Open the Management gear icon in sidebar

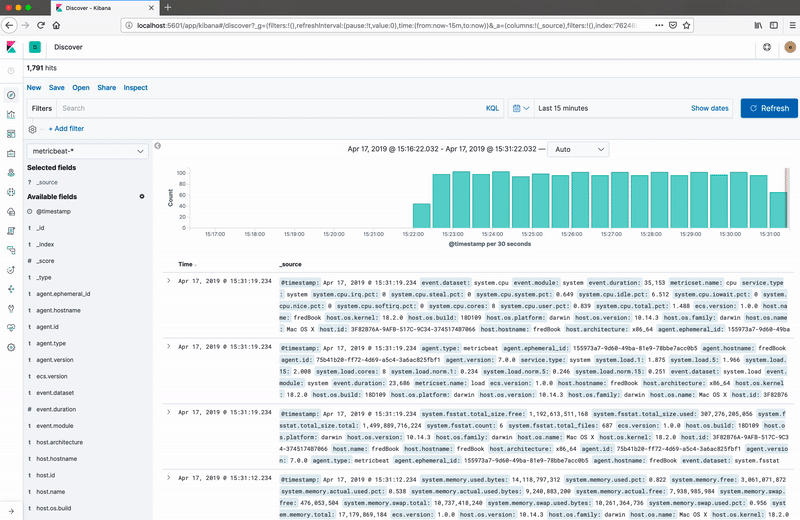(x=11, y=347)
